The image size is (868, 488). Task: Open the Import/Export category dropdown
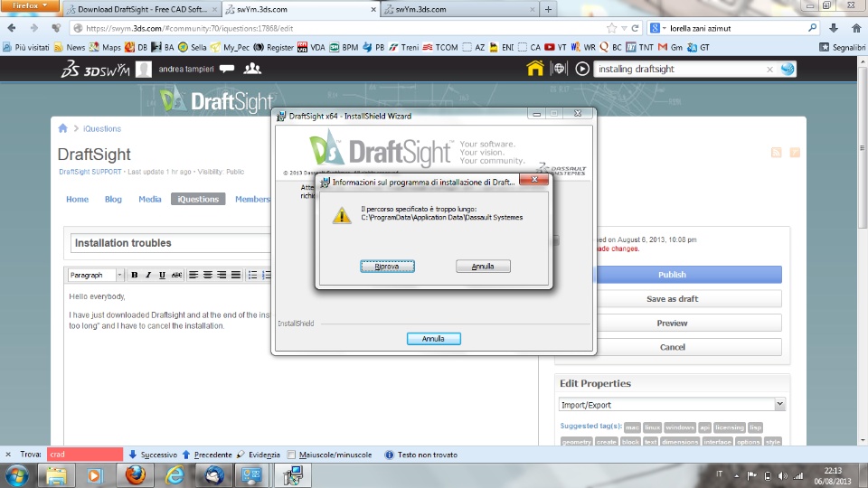click(x=672, y=405)
